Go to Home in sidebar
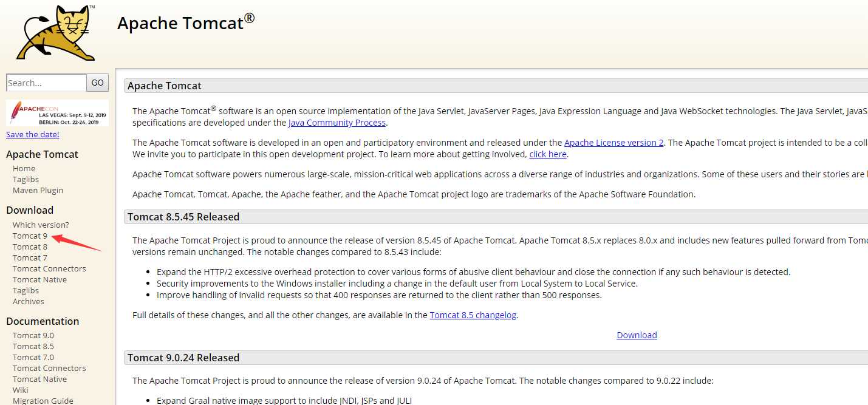 (24, 168)
